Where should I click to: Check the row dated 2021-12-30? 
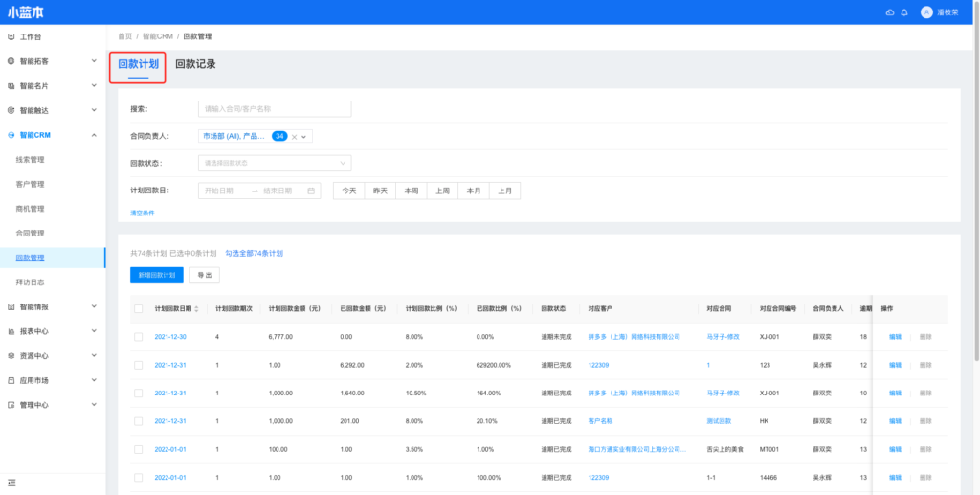click(139, 337)
